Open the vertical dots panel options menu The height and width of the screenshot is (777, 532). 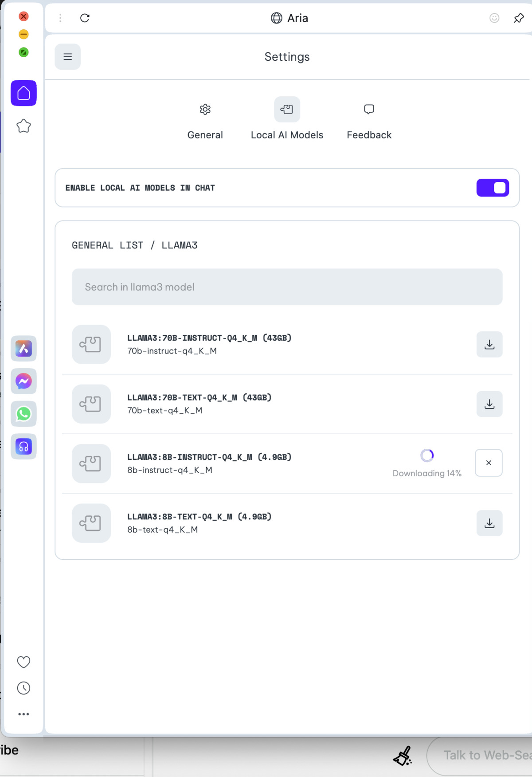coord(60,18)
